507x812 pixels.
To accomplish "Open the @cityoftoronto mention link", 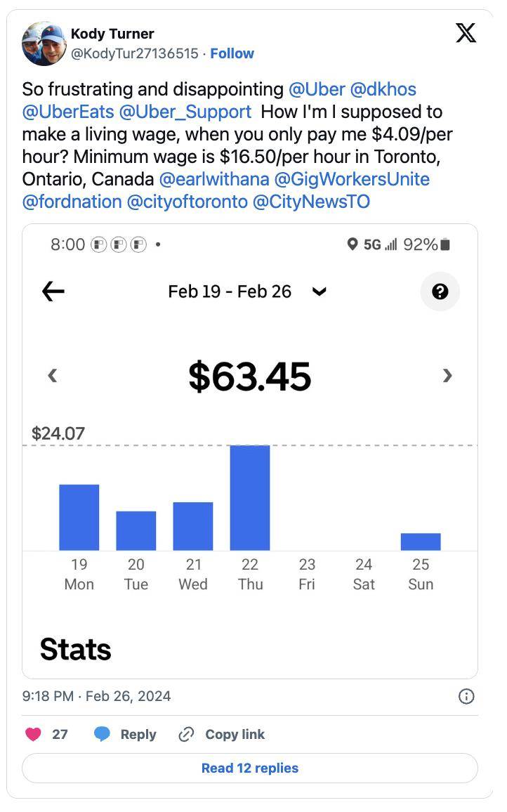I will coord(187,202).
